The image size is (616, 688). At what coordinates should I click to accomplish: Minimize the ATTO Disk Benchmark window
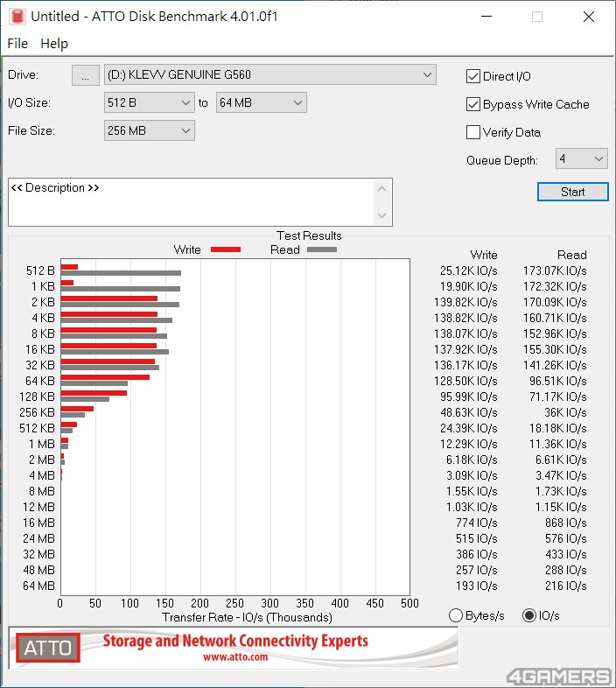486,17
